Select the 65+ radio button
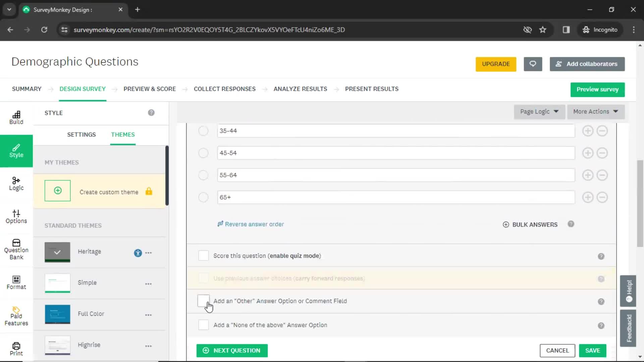Image resolution: width=644 pixels, height=362 pixels. pos(203,197)
